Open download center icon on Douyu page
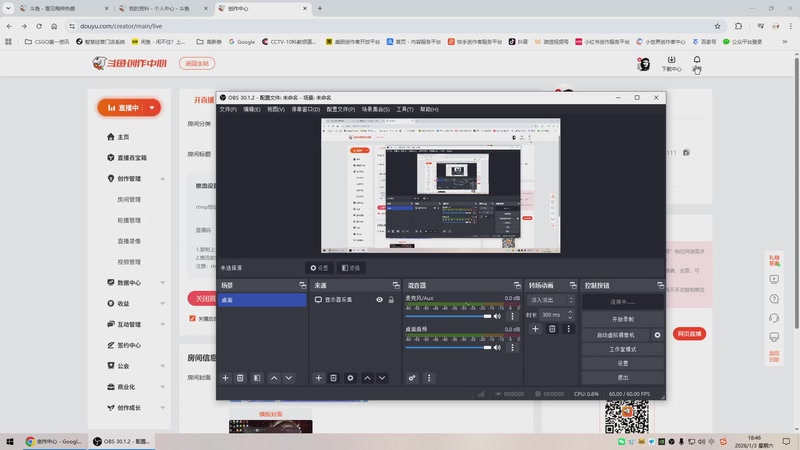This screenshot has height=450, width=800. (x=671, y=64)
